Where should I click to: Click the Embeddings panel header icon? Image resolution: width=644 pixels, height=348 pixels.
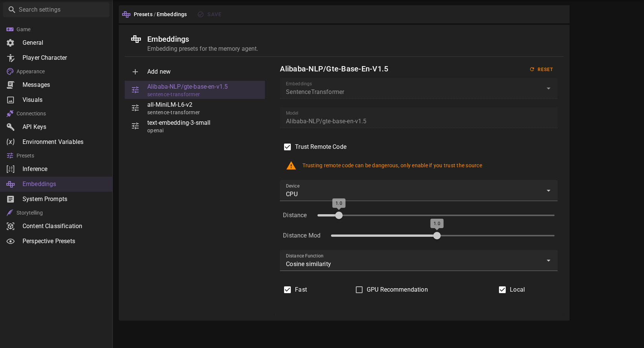coord(136,39)
